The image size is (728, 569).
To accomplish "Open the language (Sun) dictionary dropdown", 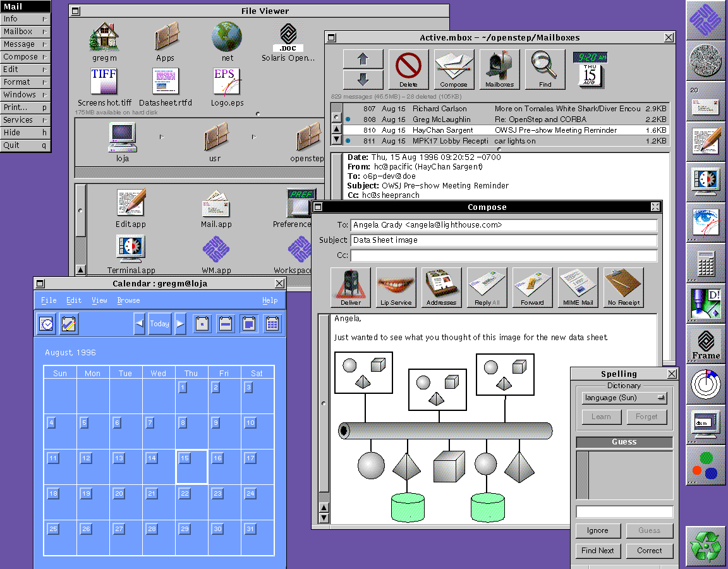I will tap(624, 398).
